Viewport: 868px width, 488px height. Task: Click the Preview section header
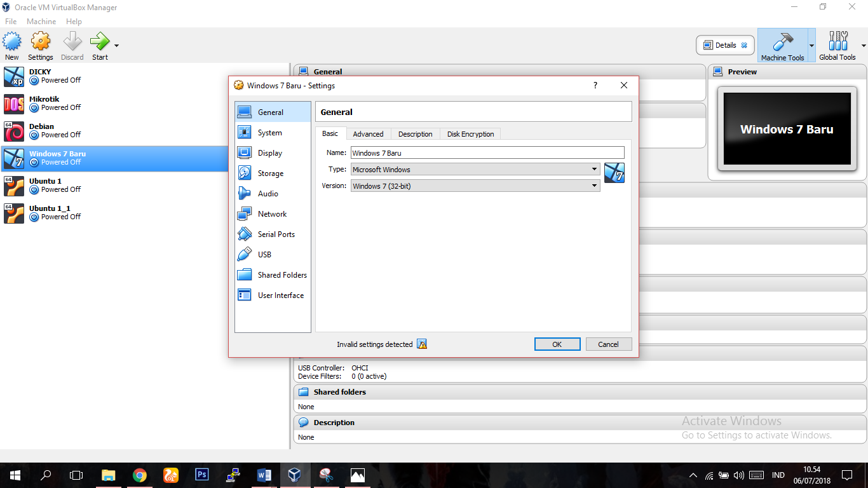(787, 72)
